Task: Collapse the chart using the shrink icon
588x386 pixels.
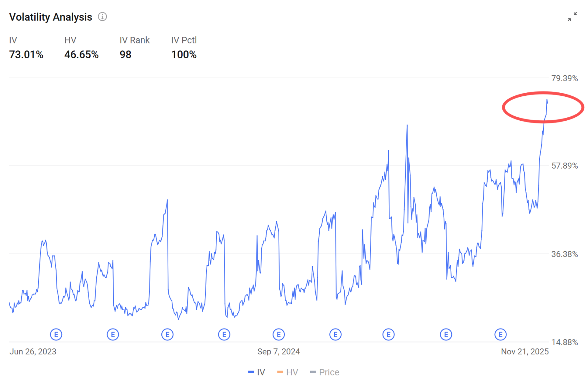Action: [x=572, y=17]
